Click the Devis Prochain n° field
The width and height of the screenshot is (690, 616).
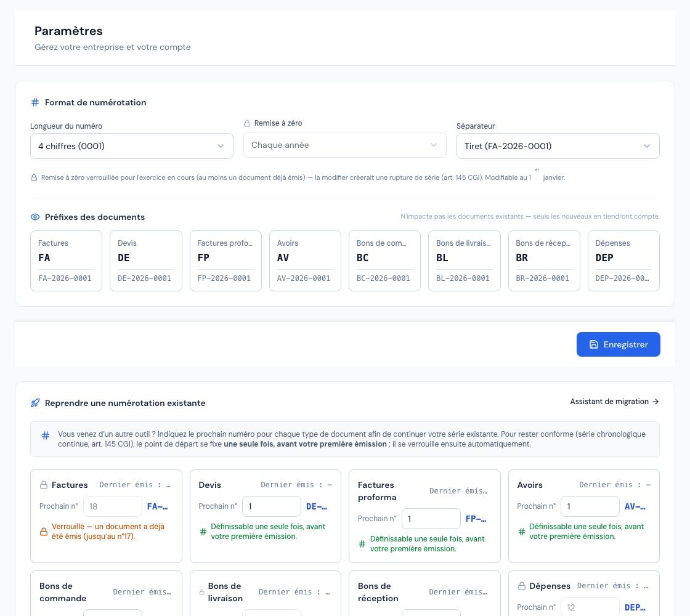click(x=272, y=506)
